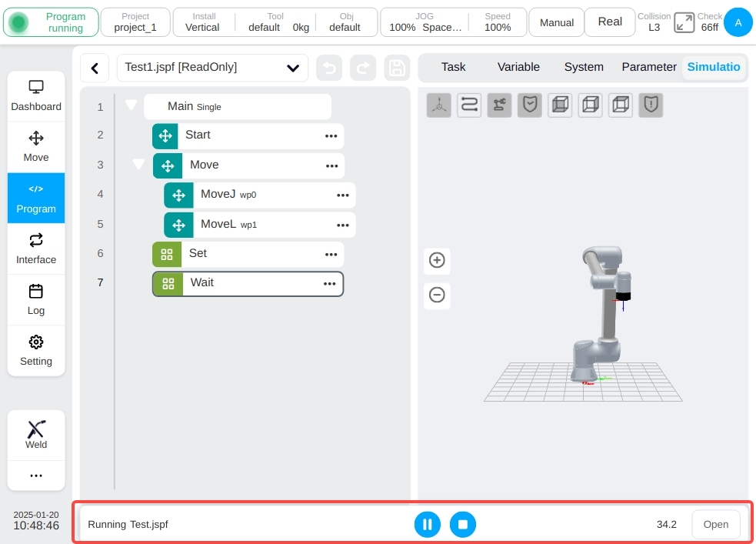Open options menu for Start row
Image resolution: width=756 pixels, height=544 pixels.
click(331, 136)
